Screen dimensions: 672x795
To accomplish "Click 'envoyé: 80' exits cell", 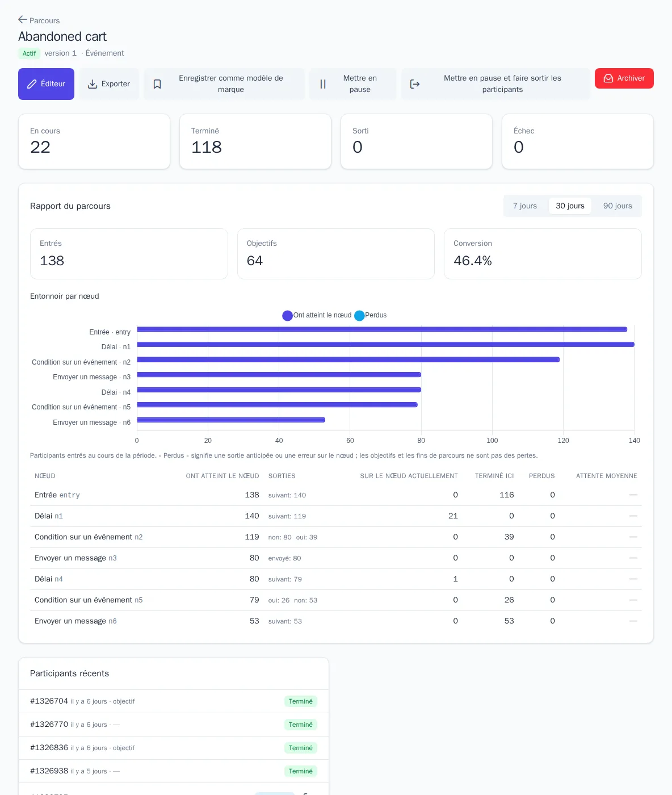I will point(285,558).
